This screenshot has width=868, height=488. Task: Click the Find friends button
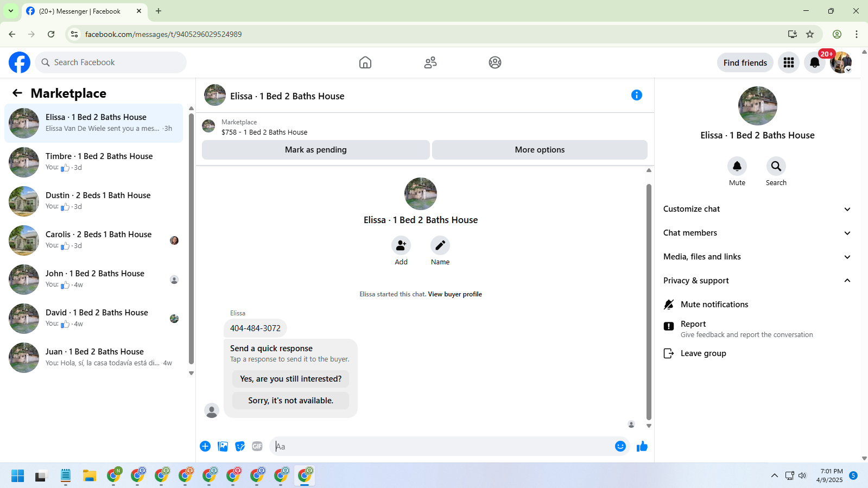point(745,62)
